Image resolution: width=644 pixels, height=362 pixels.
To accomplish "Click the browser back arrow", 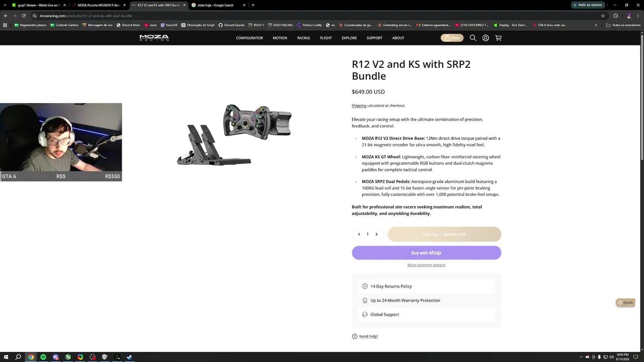I will pos(6,16).
